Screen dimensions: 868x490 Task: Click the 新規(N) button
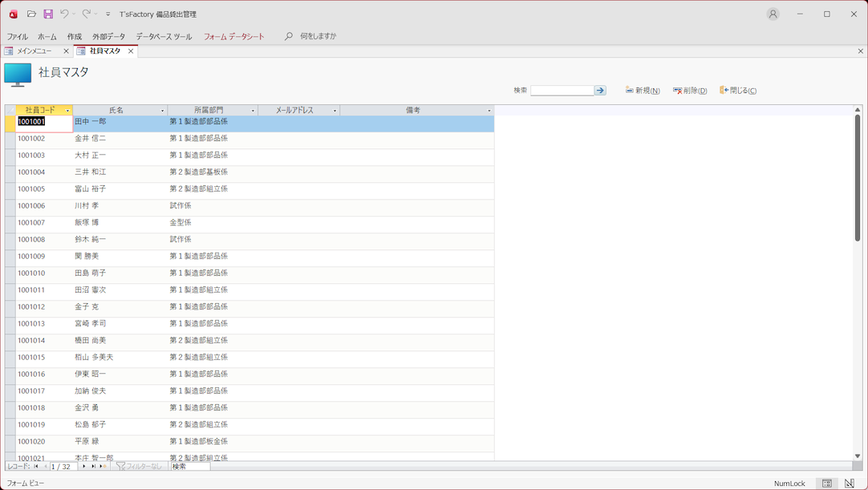[x=643, y=91]
